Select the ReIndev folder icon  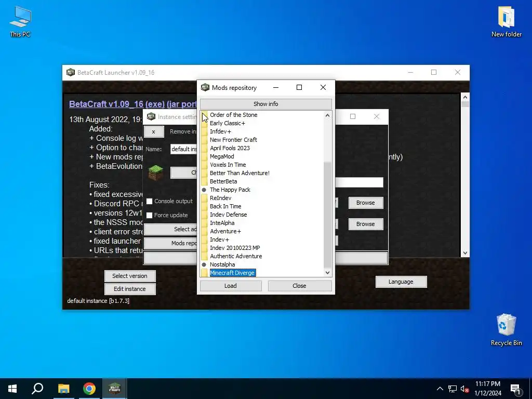204,198
